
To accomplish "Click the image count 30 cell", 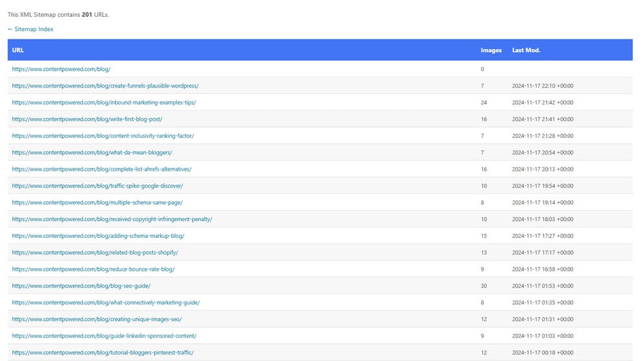I will point(484,286).
